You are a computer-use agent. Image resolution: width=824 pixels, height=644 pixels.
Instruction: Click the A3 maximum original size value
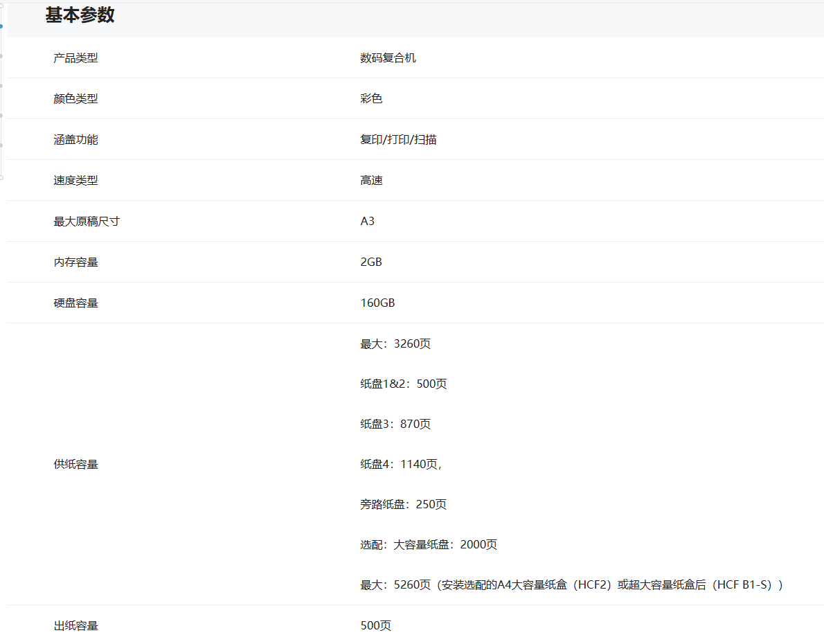[367, 222]
